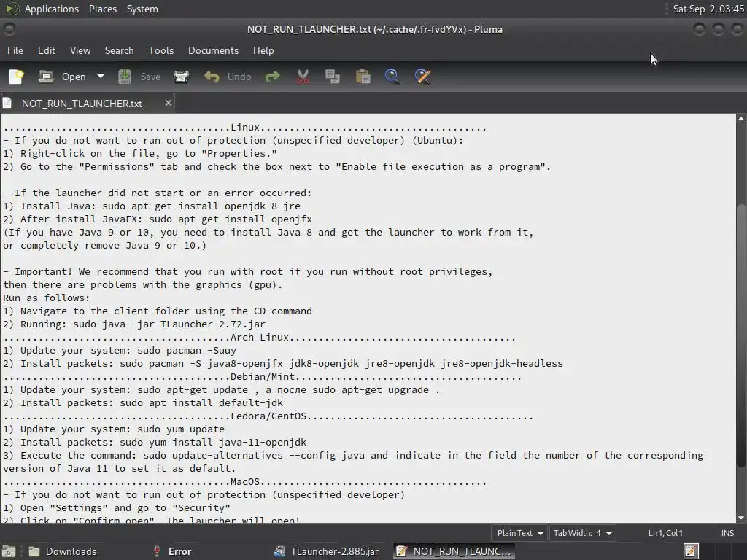Click the scrollbar up arrow

(741, 118)
